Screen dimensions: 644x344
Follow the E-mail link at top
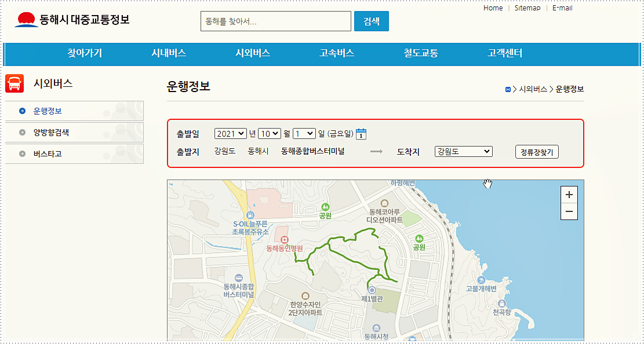pyautogui.click(x=562, y=8)
